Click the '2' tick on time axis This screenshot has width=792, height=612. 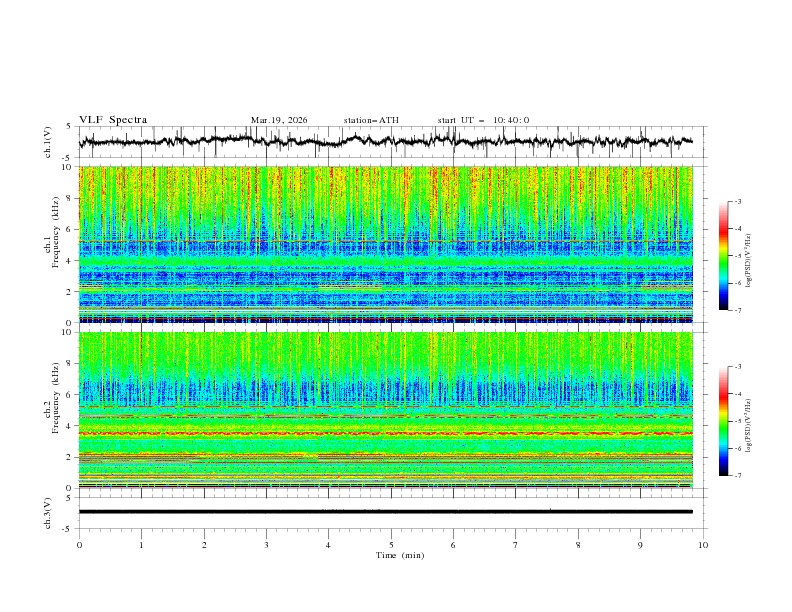(x=204, y=545)
